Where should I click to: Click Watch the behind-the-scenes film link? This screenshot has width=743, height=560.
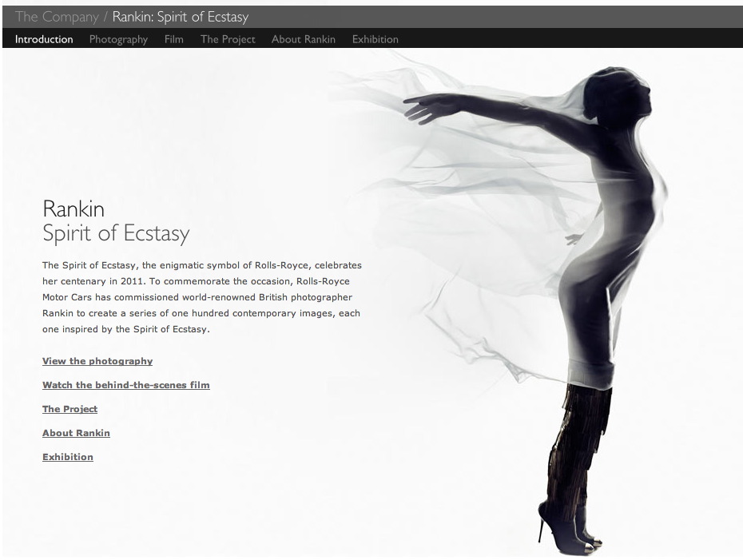click(126, 385)
